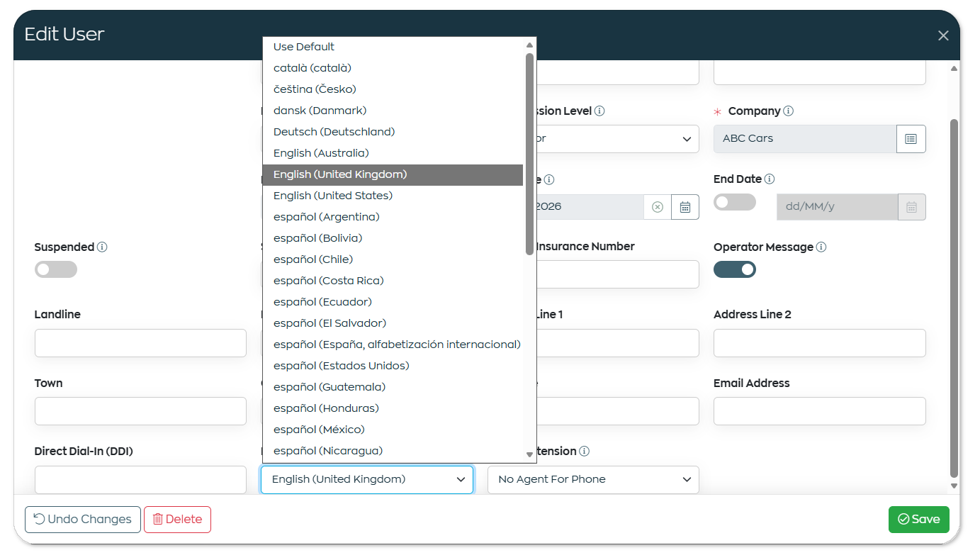This screenshot has height=560, width=980.
Task: Collapse the English (United Kingdom) language dropdown
Action: (x=367, y=480)
